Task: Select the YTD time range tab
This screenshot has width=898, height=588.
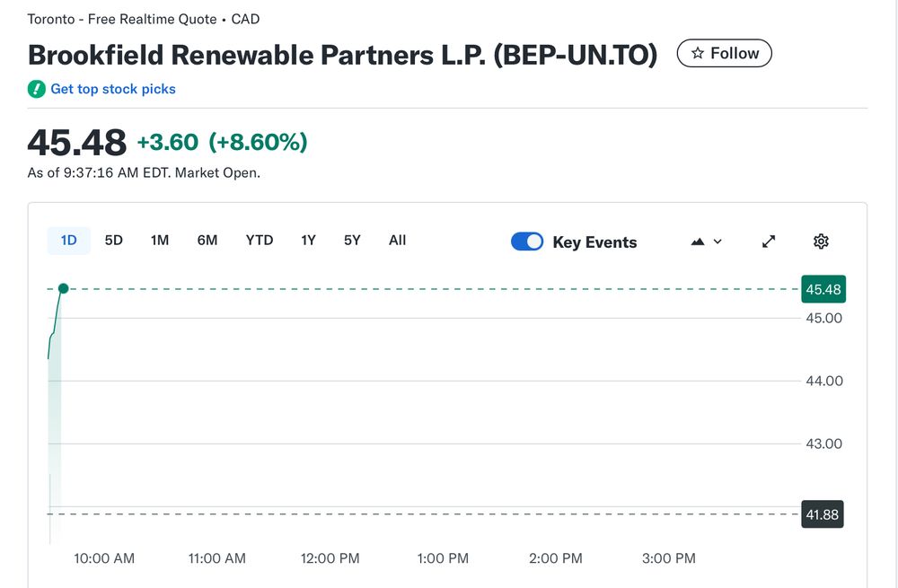Action: (259, 241)
